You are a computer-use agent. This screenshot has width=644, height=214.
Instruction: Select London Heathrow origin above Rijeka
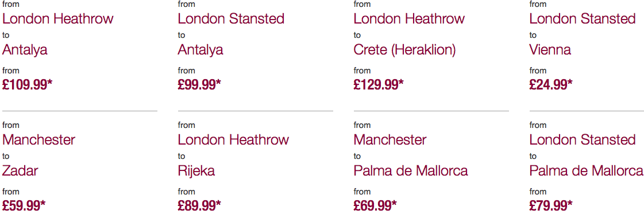coord(233,140)
